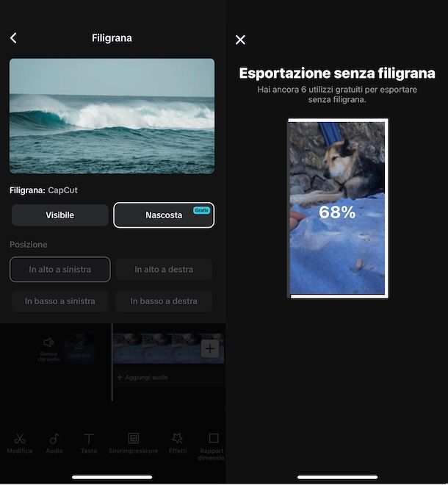448x485 pixels.
Task: Open the Sovrimpressione overlay tool
Action: click(133, 443)
